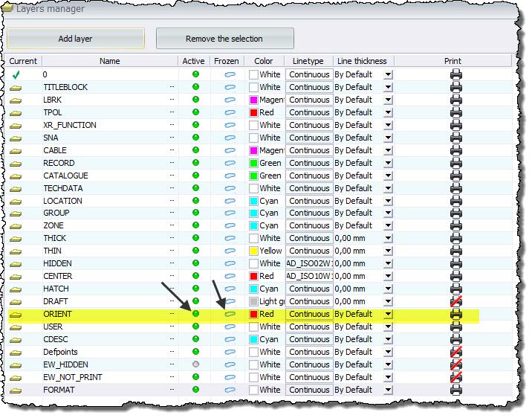Open ellipsis button next to ORIENT name
The width and height of the screenshot is (532, 418).
click(x=172, y=314)
